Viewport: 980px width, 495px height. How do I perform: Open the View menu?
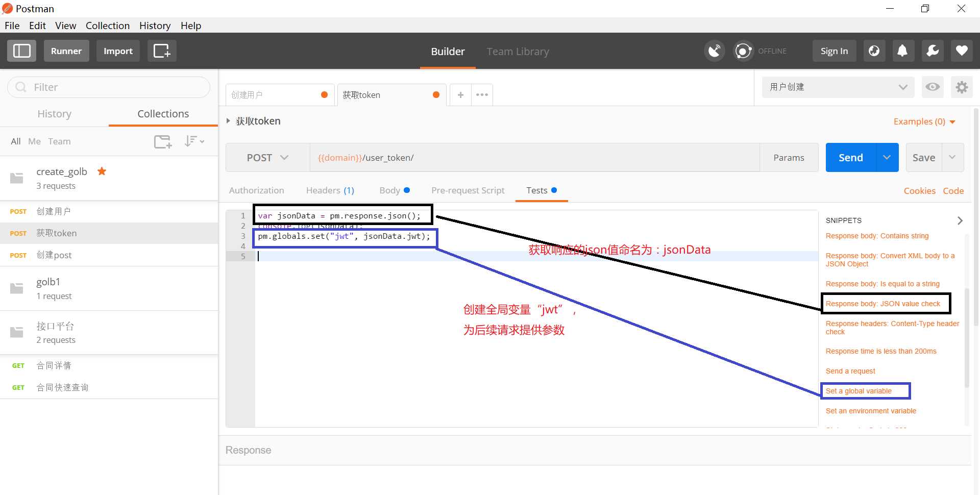tap(65, 26)
